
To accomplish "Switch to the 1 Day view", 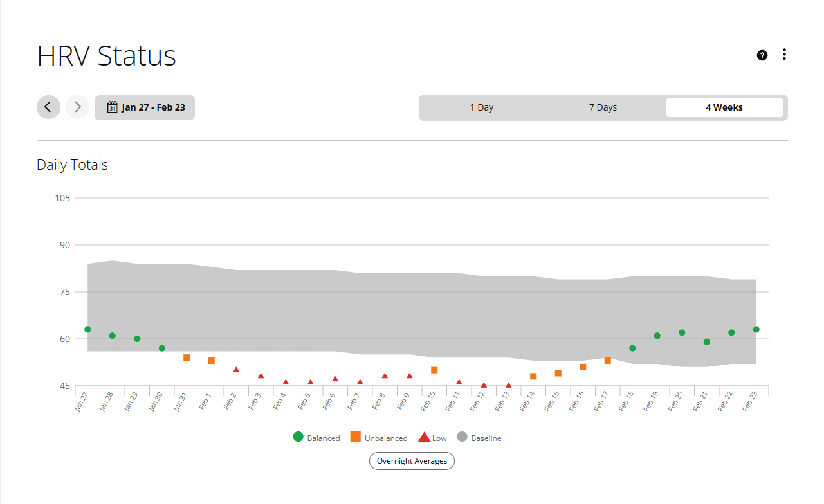I will (x=482, y=107).
